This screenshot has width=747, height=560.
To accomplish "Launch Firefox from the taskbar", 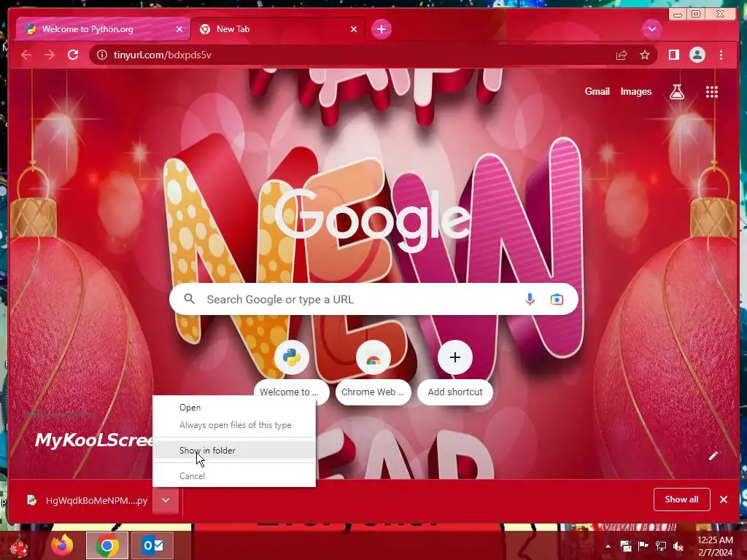I will (x=63, y=545).
